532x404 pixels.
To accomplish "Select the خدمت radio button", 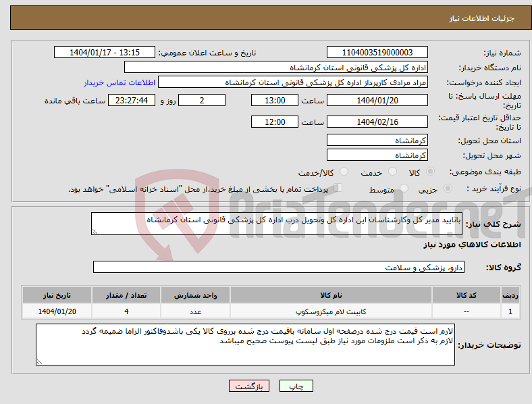I will (x=392, y=172).
